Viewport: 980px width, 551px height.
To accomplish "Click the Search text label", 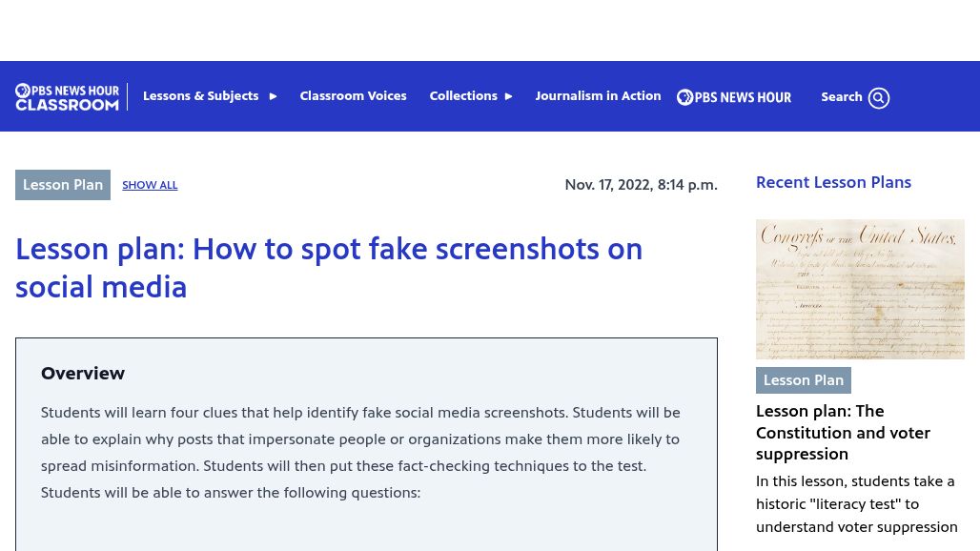I will click(841, 96).
